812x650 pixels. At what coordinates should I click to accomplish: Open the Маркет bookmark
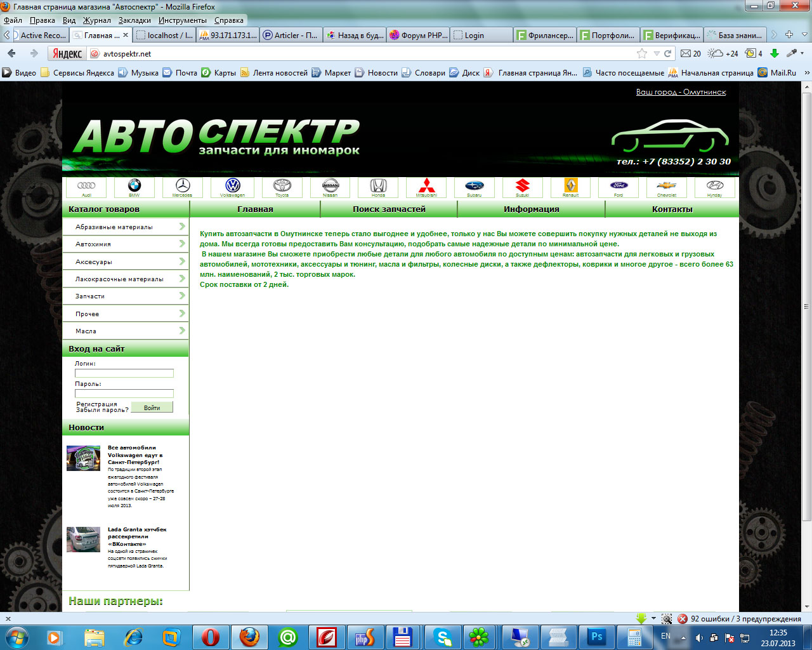[x=331, y=73]
